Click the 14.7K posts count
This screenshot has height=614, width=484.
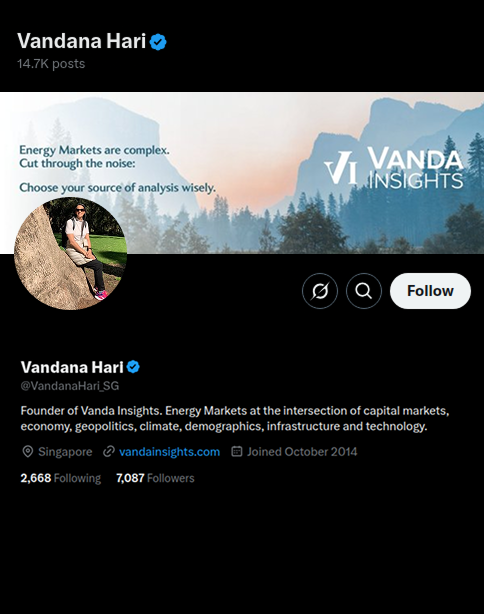(x=51, y=64)
